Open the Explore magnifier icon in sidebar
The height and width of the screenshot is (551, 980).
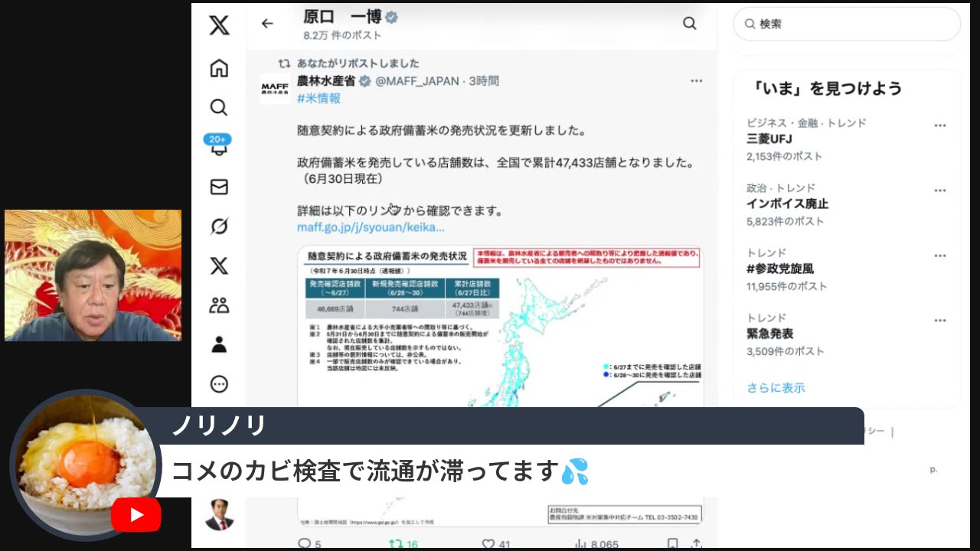point(219,107)
